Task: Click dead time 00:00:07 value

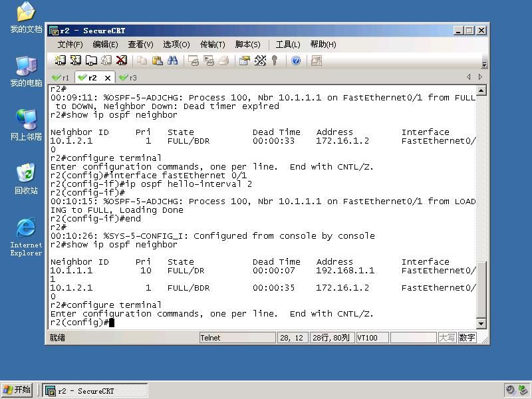Action: [274, 271]
